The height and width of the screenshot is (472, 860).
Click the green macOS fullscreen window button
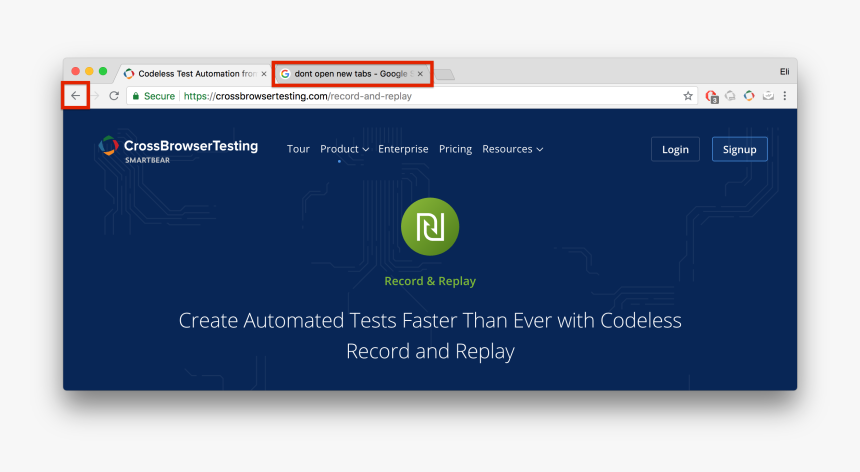[103, 71]
